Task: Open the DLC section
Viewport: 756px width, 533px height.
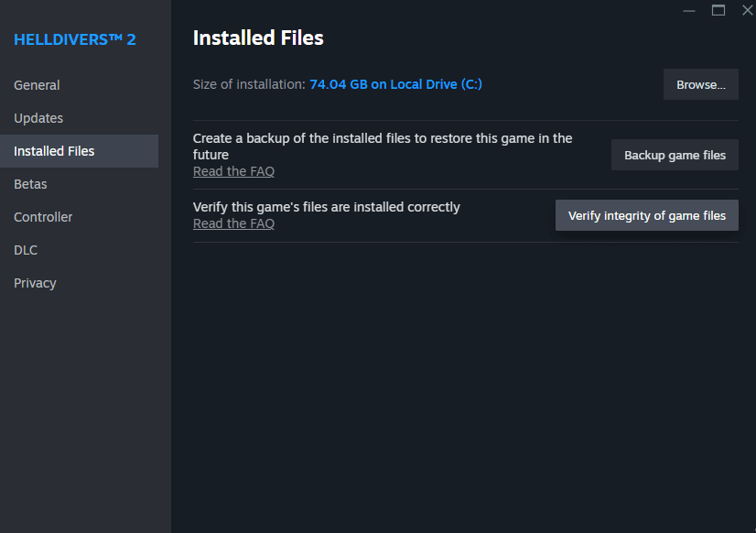Action: coord(26,249)
